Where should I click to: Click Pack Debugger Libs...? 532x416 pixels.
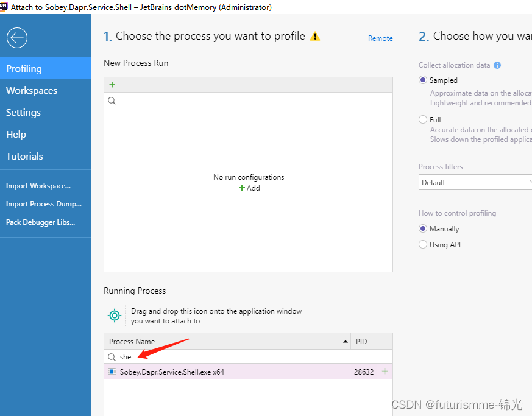pos(40,222)
